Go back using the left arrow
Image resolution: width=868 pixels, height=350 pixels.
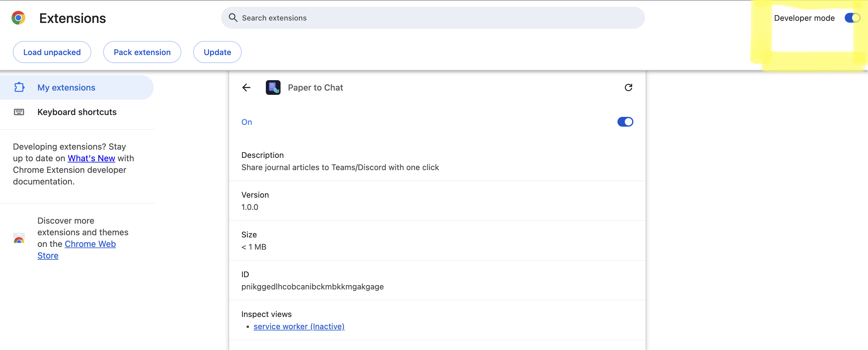[x=246, y=87]
